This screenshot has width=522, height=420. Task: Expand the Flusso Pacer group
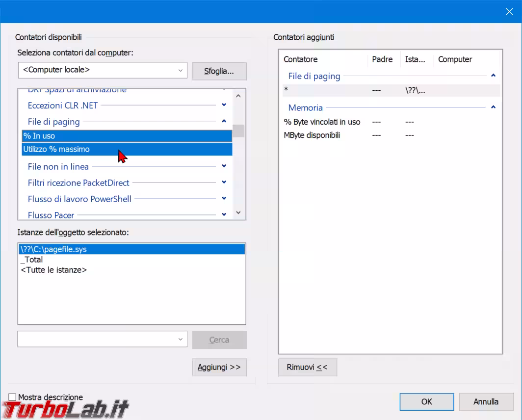pos(224,214)
